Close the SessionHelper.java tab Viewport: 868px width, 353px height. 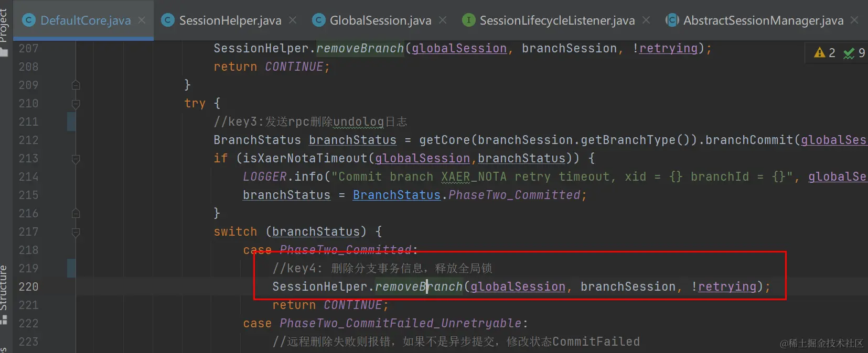[x=293, y=20]
